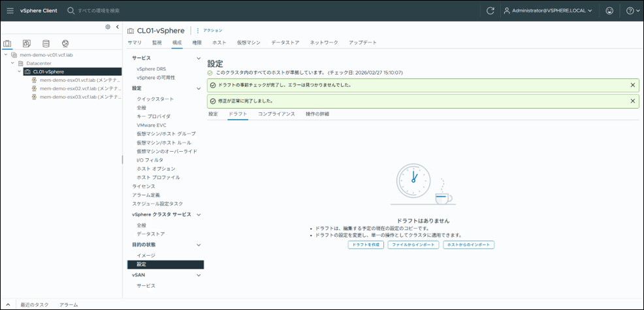Image resolution: width=644 pixels, height=310 pixels.
Task: Collapse the Datacenter tree node
Action: point(13,63)
